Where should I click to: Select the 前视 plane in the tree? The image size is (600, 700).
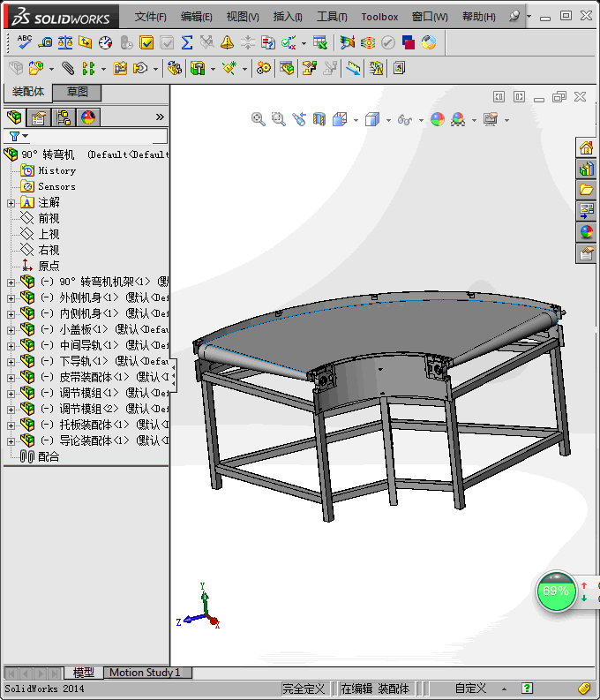coord(49,218)
